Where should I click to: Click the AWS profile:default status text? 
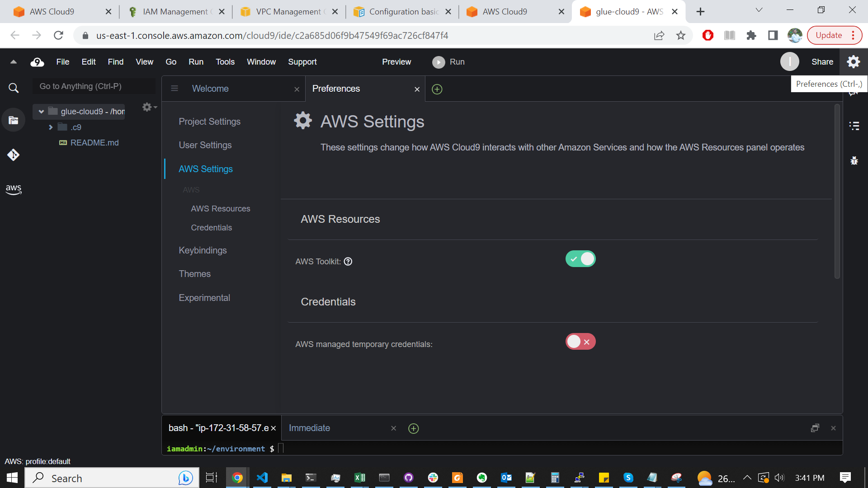[x=38, y=461]
